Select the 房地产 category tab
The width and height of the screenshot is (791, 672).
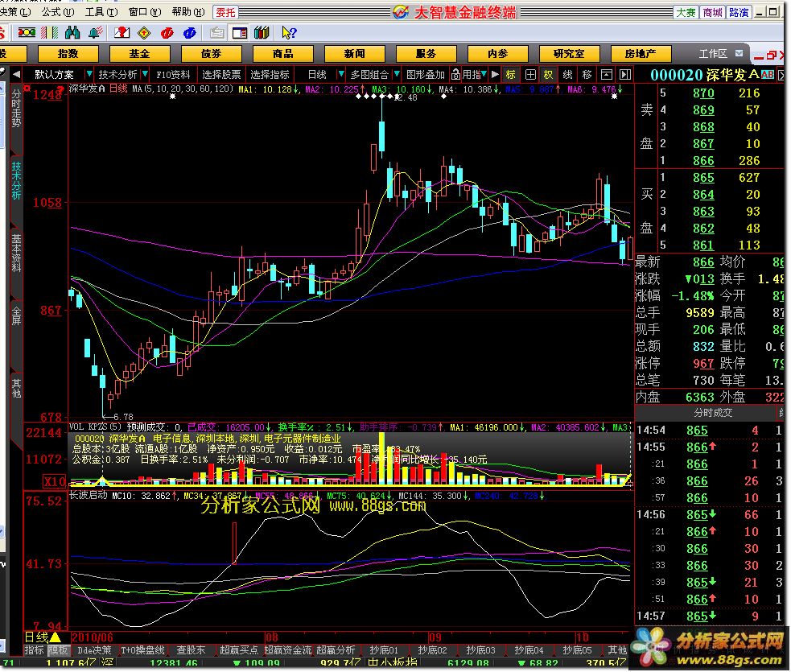[641, 53]
